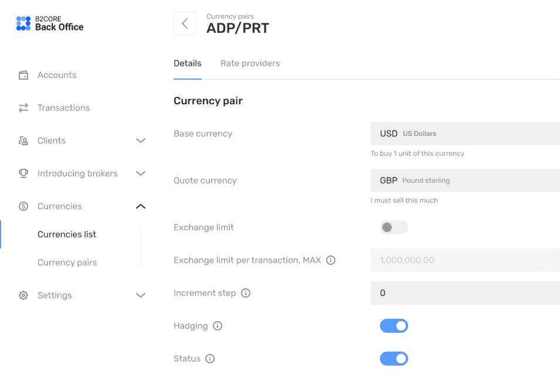
Task: Turn off the Hadging switch
Action: (x=394, y=326)
